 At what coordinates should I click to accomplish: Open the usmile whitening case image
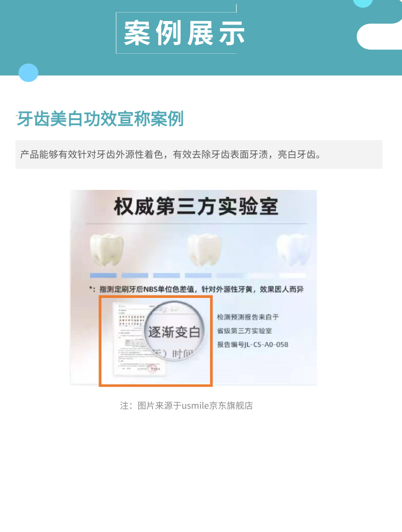[x=193, y=288]
